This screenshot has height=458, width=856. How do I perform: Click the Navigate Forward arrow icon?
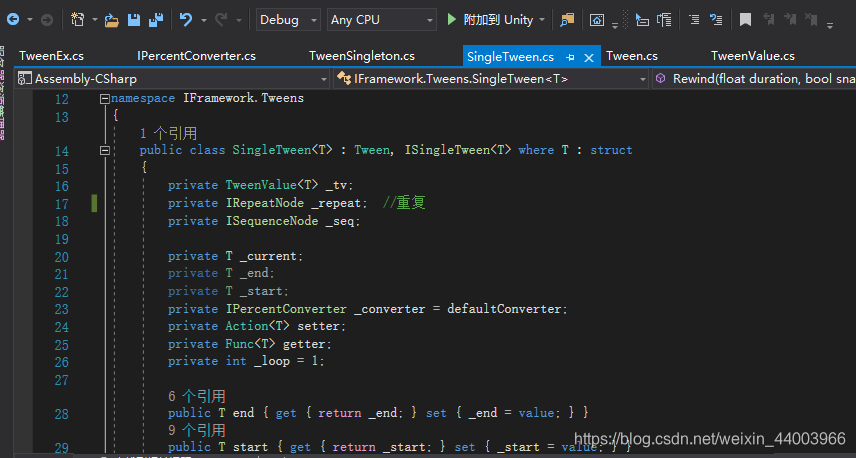(47, 20)
